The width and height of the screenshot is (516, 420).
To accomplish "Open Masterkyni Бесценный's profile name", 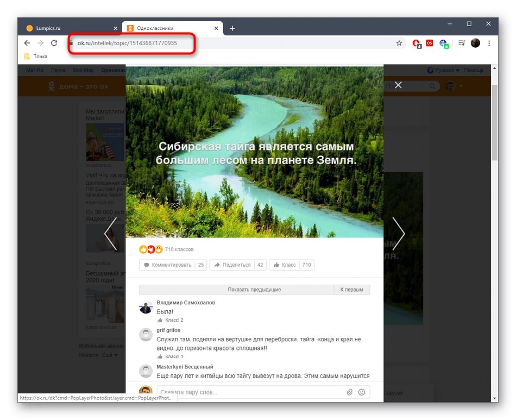I will tap(185, 367).
